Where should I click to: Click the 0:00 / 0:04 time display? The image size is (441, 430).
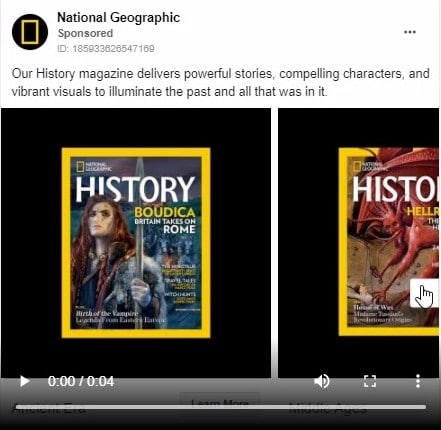click(x=81, y=381)
